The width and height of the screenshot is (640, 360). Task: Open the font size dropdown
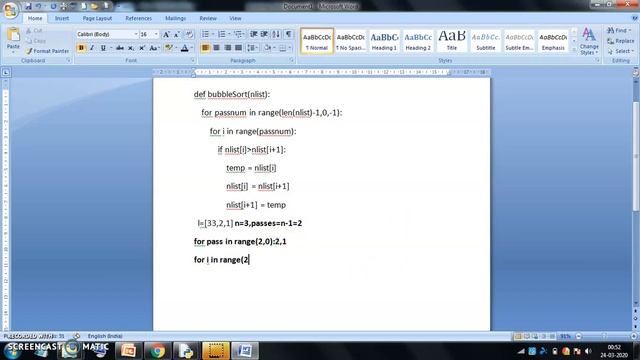coord(156,34)
